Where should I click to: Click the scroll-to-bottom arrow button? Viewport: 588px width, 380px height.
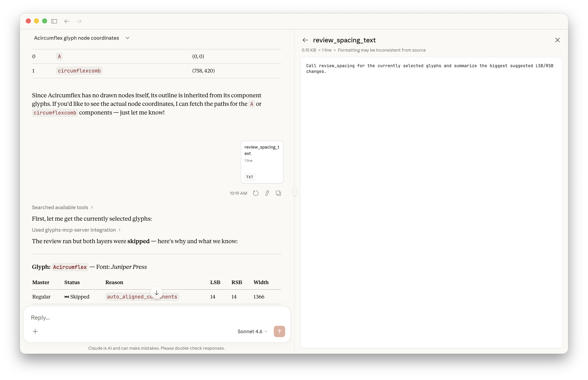[x=156, y=293]
